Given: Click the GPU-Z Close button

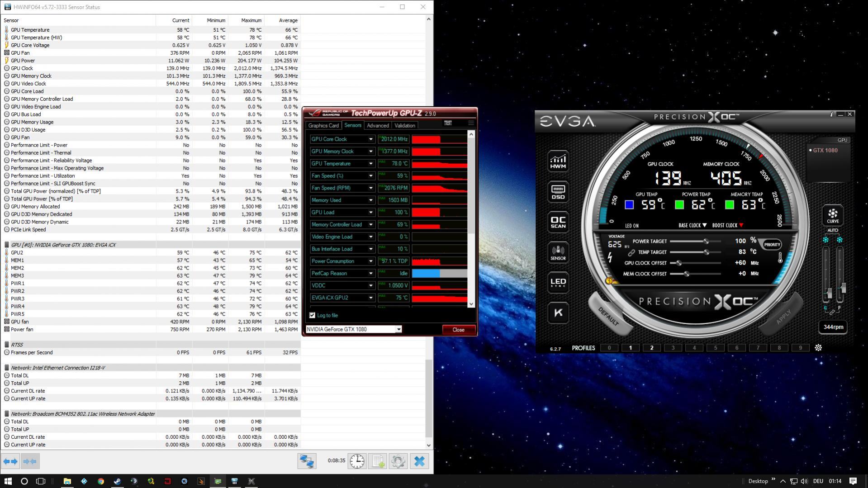Looking at the screenshot, I should point(458,330).
